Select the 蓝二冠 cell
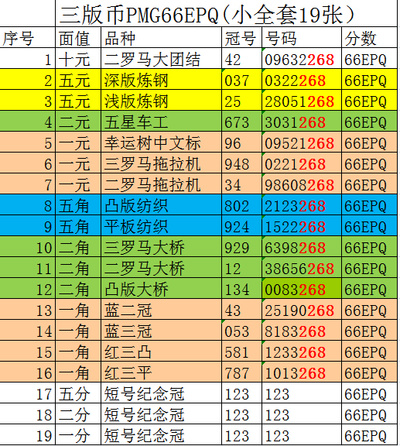400x446 pixels. [x=161, y=310]
